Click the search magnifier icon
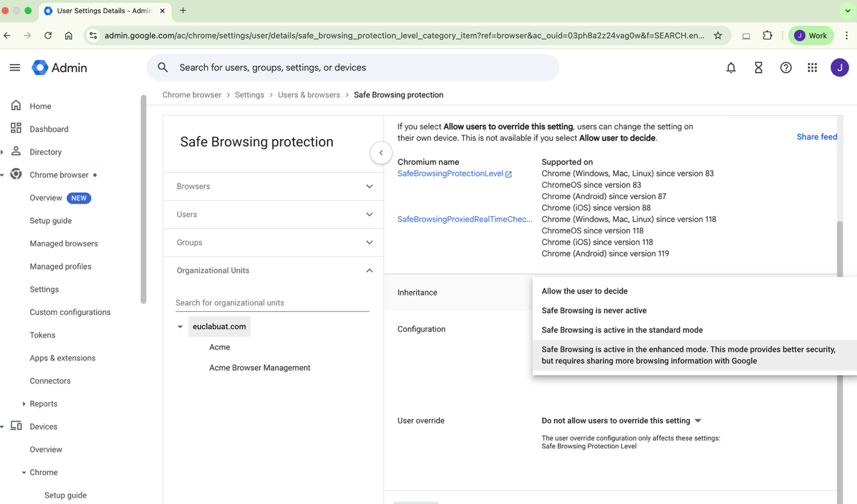This screenshot has width=857, height=504. click(163, 68)
